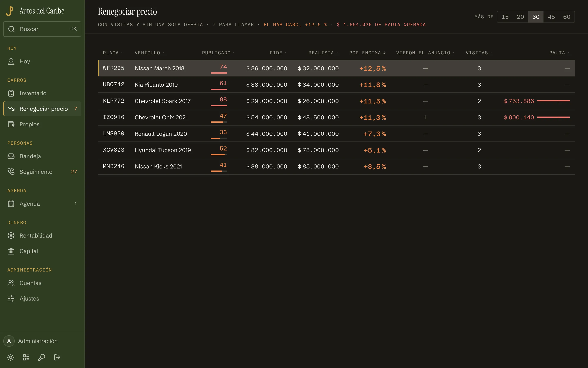Open the Rentabilidad dollar badge icon
588x368 pixels.
(x=11, y=236)
